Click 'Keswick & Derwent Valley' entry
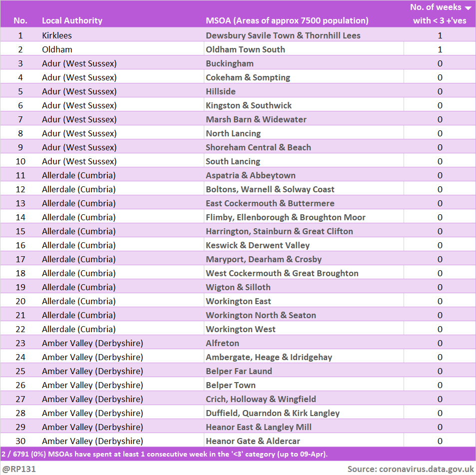The height and width of the screenshot is (475, 476). coord(258,245)
